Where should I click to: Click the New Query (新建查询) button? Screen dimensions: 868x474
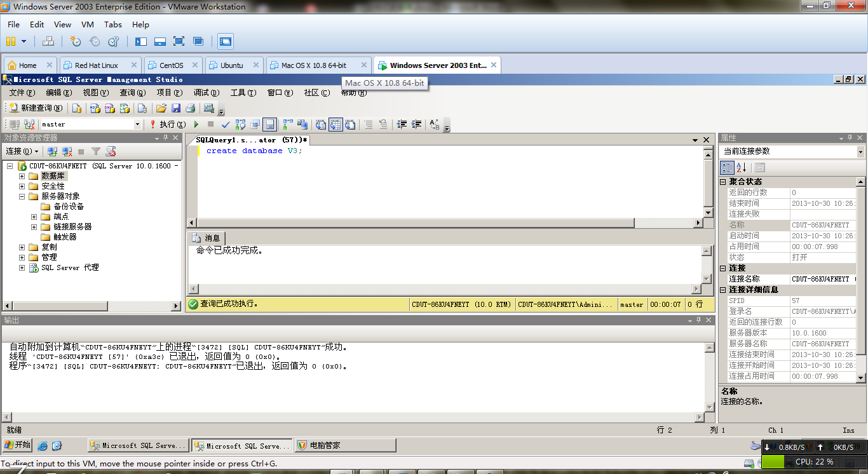point(36,108)
